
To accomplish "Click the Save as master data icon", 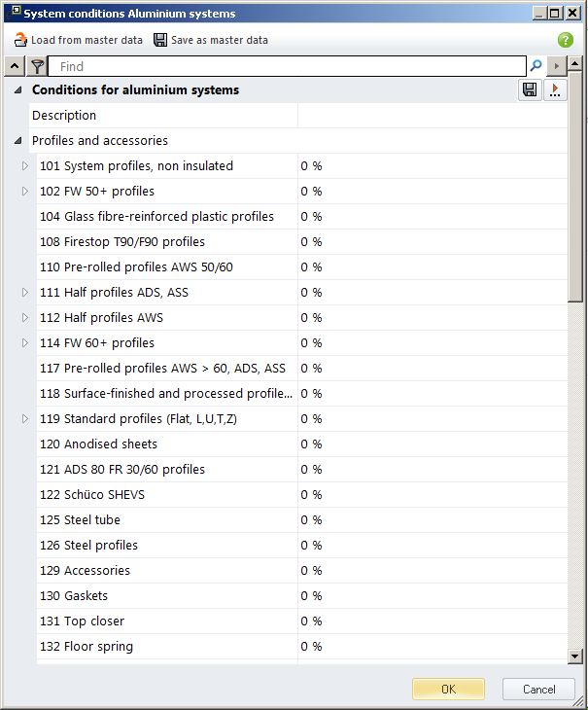I will (160, 40).
